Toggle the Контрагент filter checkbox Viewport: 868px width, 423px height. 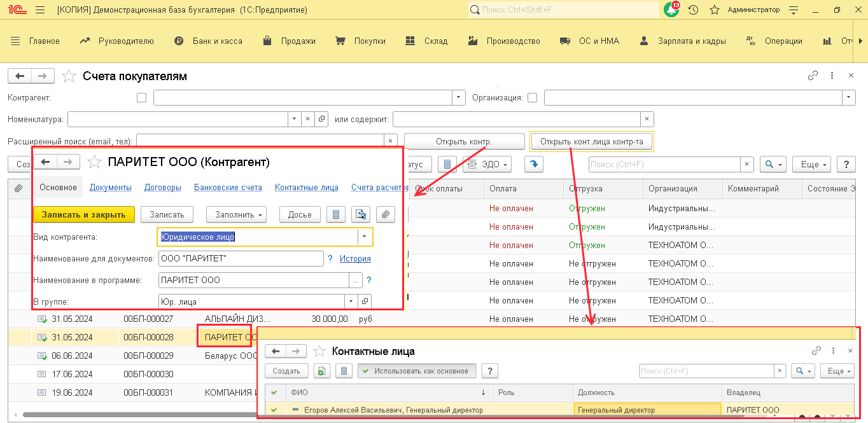[x=141, y=98]
